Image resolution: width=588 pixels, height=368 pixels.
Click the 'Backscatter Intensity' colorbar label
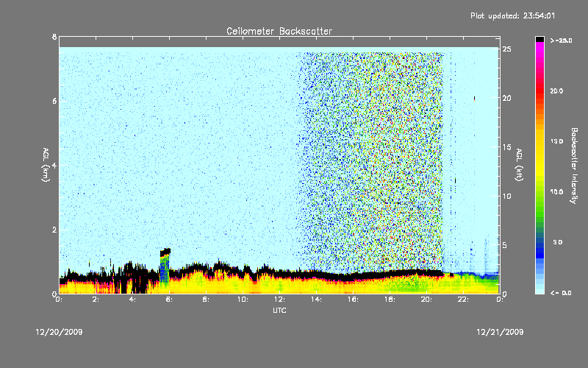[573, 166]
